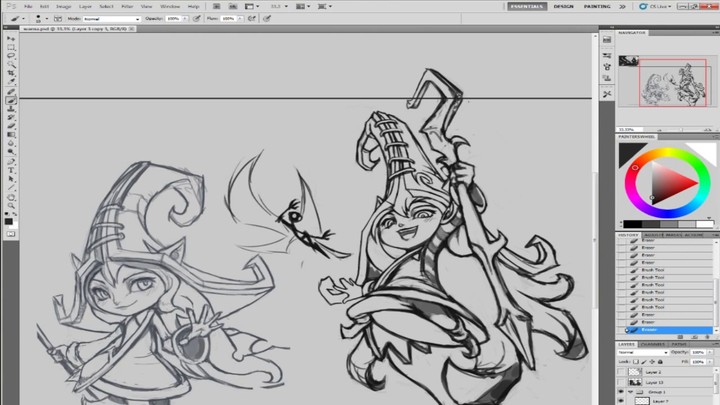Open the brush Opacity slider arrow
720x405 pixels.
(185, 18)
